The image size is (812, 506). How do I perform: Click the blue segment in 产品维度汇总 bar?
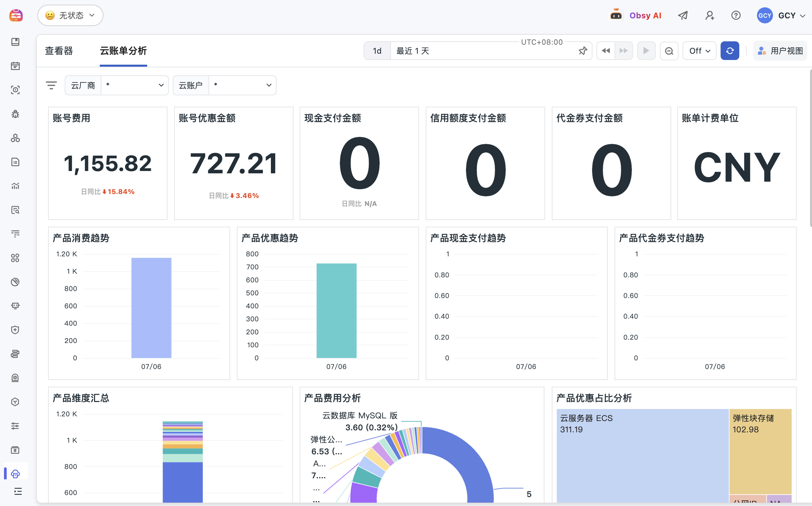point(183,482)
